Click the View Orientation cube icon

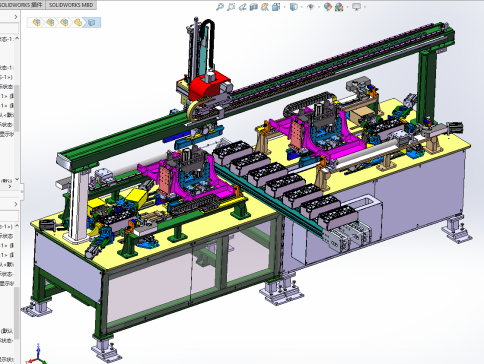point(276,7)
